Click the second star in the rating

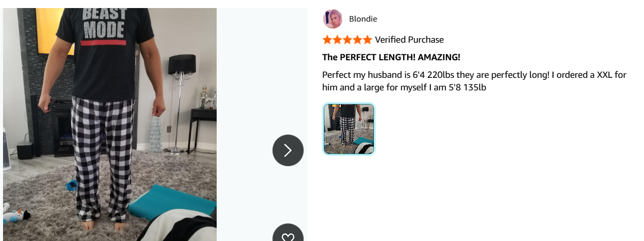pos(337,40)
